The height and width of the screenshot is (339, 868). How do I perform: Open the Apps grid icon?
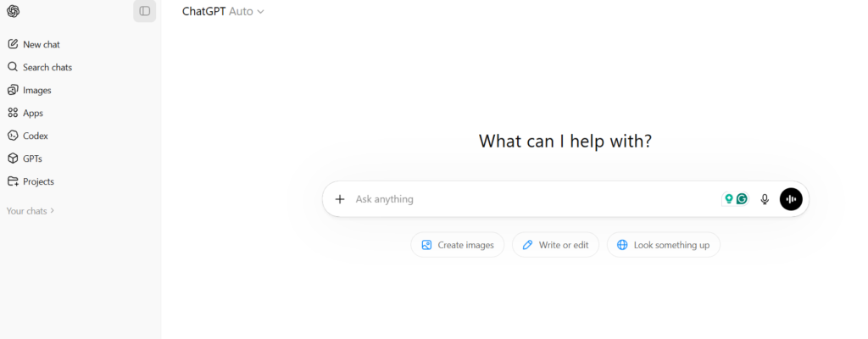[13, 113]
